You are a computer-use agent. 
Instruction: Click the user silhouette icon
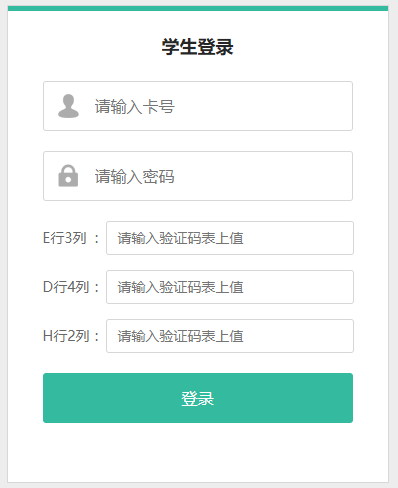pyautogui.click(x=68, y=106)
